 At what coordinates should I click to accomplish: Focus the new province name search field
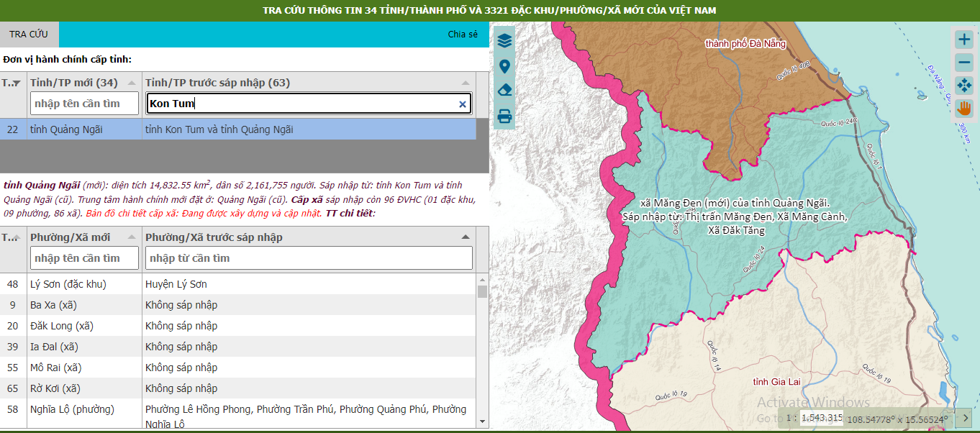coord(85,104)
